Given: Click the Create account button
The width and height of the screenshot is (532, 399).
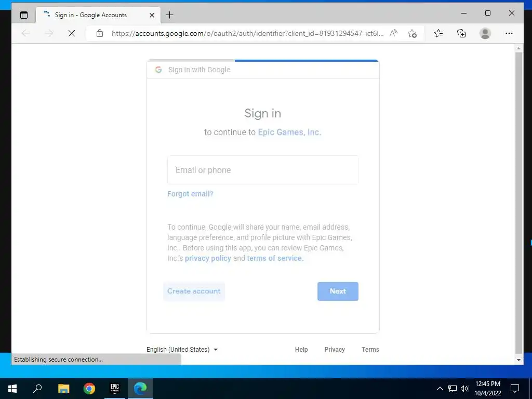Looking at the screenshot, I should [x=194, y=291].
